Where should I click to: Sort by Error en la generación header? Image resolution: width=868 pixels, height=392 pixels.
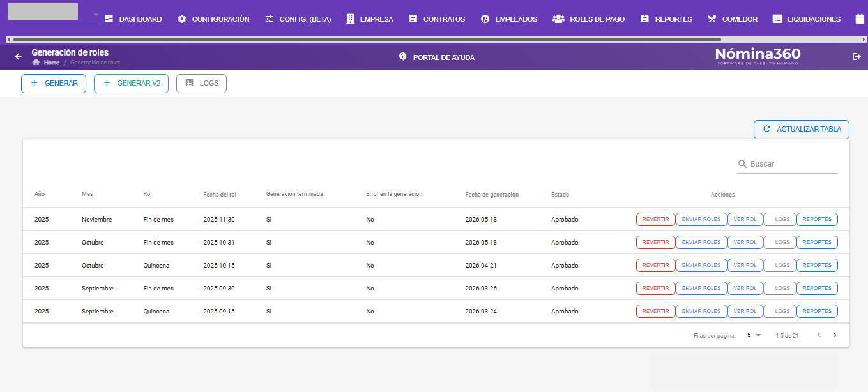click(394, 194)
